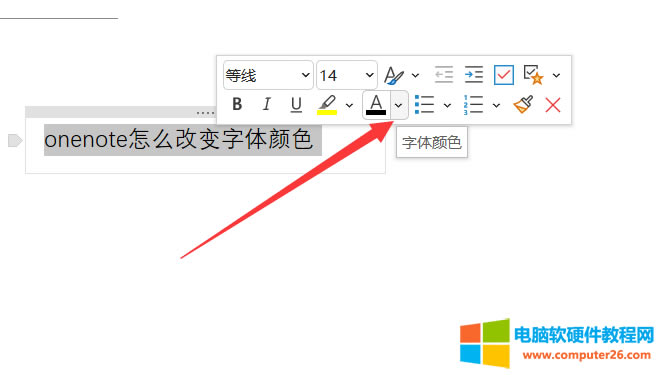
Task: Apply yellow text highlight color
Action: pos(327,105)
